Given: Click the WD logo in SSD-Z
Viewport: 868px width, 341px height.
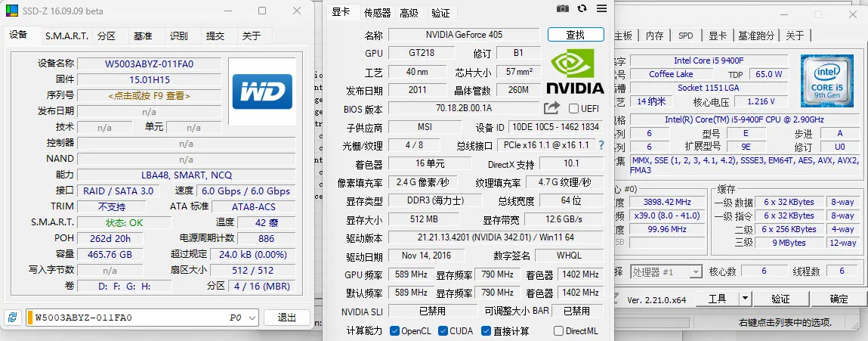Looking at the screenshot, I should tap(262, 91).
